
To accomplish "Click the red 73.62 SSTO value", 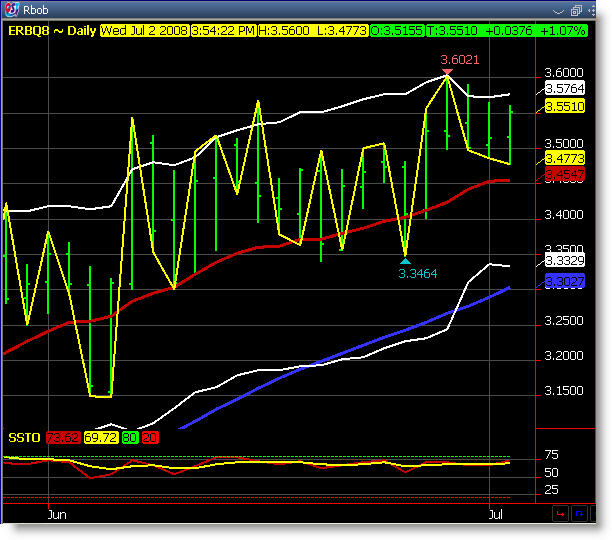I will (63, 438).
